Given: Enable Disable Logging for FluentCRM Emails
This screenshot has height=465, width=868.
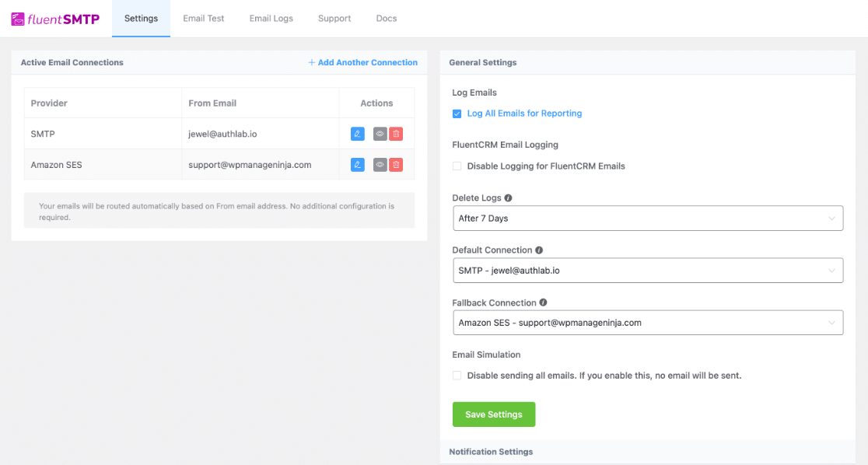Looking at the screenshot, I should point(457,166).
